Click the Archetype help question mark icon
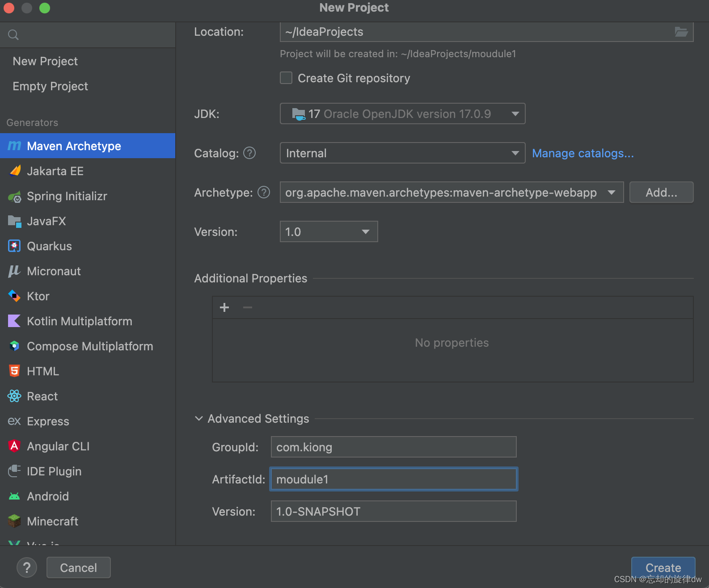 pyautogui.click(x=264, y=193)
